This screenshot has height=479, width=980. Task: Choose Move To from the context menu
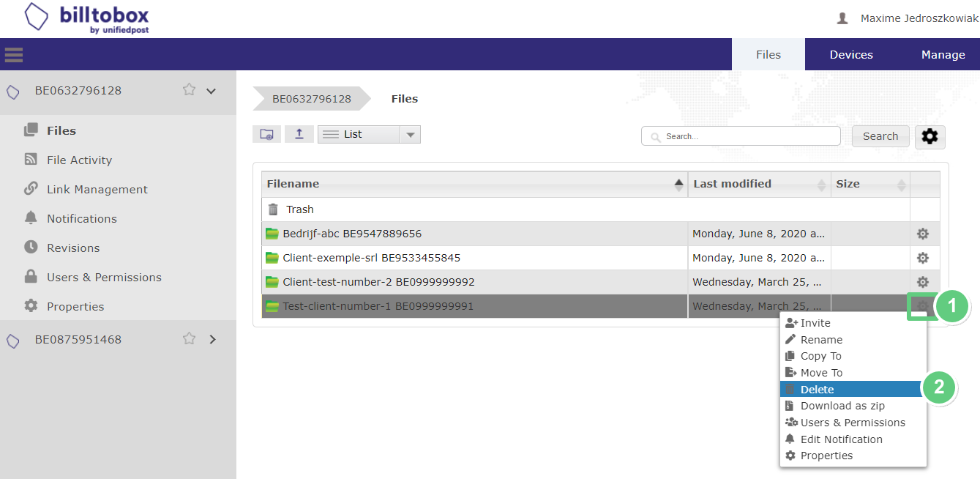point(853,373)
